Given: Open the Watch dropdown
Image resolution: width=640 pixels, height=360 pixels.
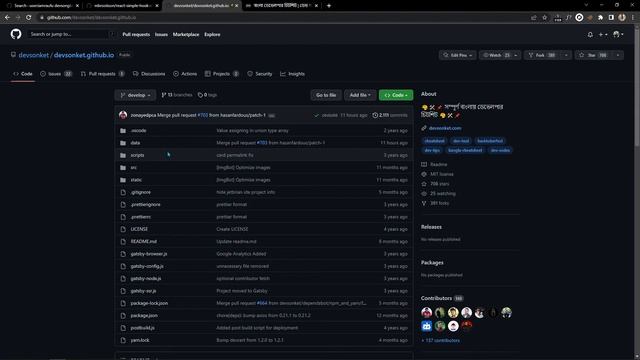Looking at the screenshot, I should (500, 55).
